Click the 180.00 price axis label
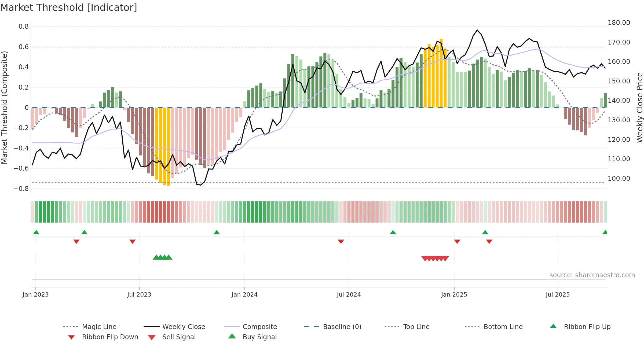This screenshot has width=644, height=362. [x=619, y=23]
